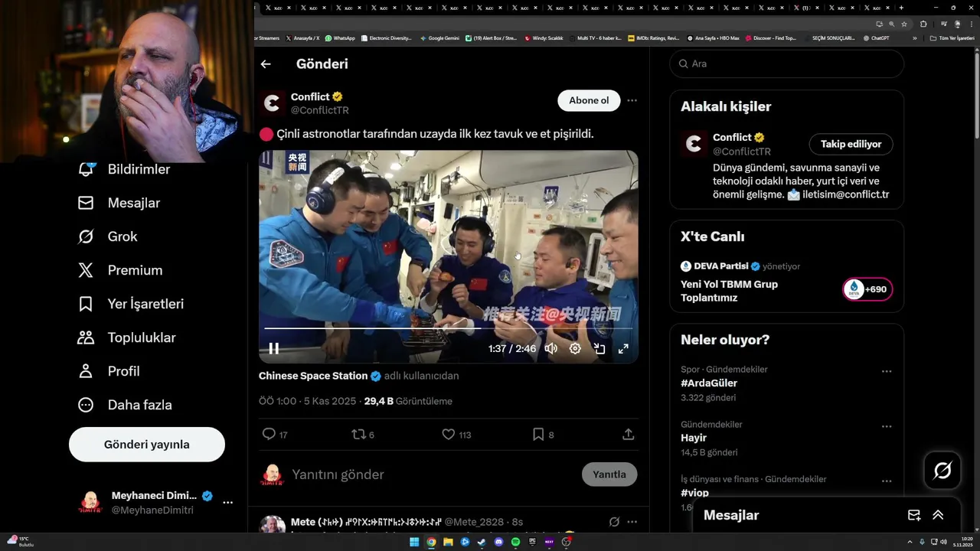Open Premium in the left sidebar

[120, 270]
